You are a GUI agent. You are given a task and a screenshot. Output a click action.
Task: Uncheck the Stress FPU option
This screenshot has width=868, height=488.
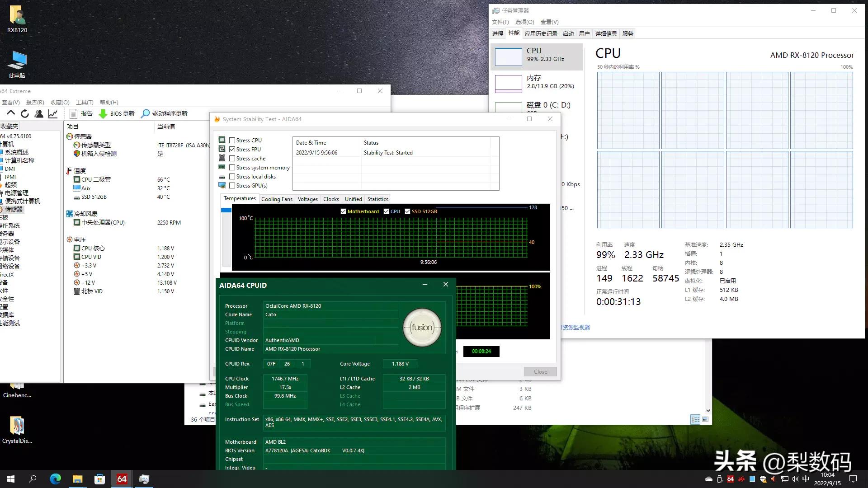pos(232,149)
